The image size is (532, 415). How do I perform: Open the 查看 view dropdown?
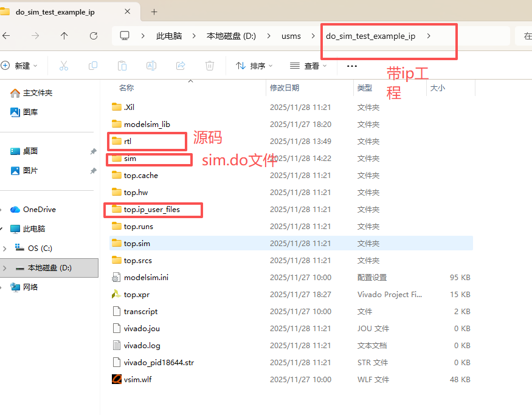[x=308, y=66]
